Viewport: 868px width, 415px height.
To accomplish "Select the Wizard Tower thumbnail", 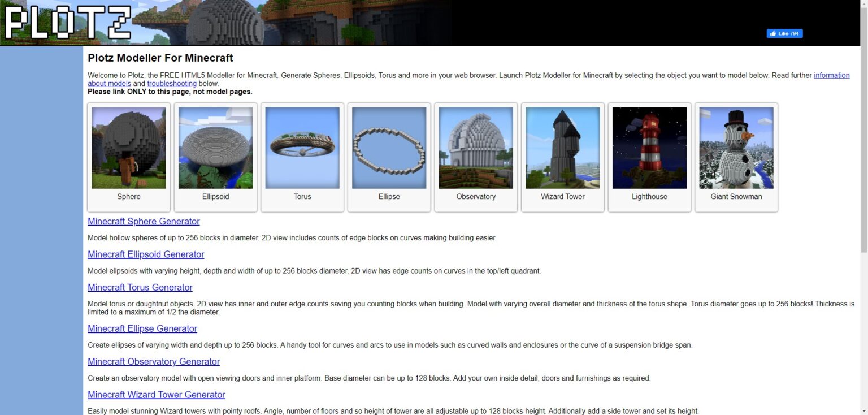I will (562, 148).
